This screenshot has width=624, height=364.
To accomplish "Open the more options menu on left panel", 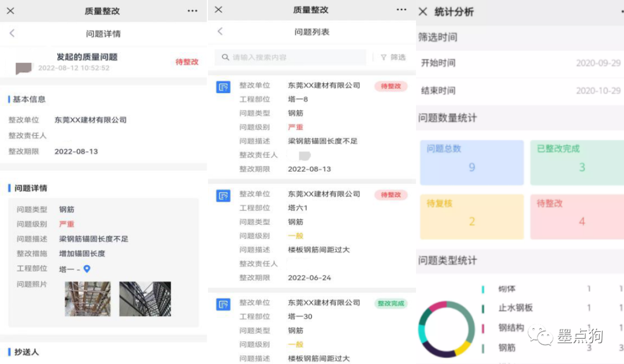I will [192, 11].
